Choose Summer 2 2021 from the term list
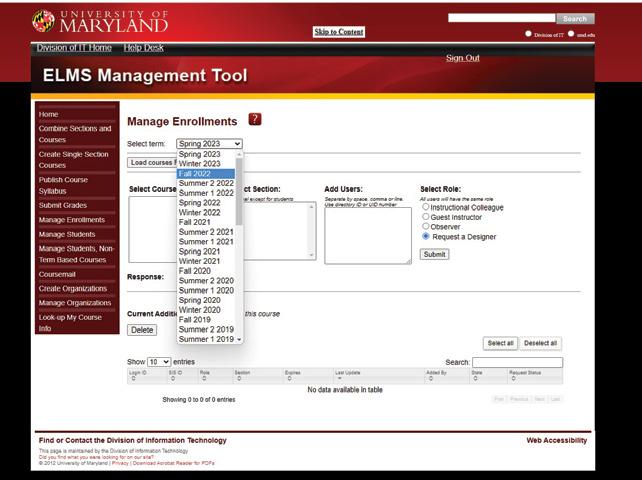 point(206,232)
